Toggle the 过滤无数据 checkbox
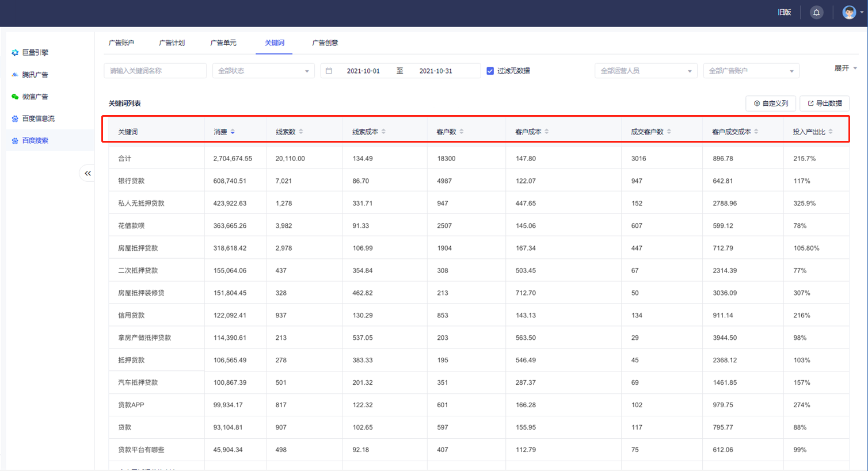 tap(490, 71)
